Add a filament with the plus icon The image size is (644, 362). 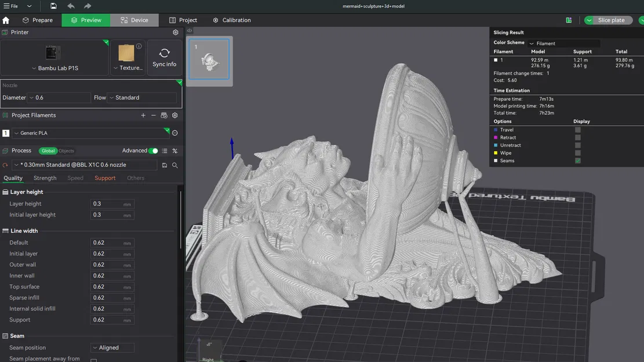tap(143, 115)
